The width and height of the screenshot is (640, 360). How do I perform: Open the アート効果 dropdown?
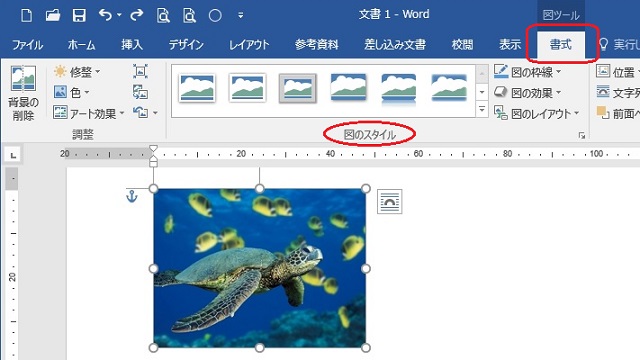(89, 113)
